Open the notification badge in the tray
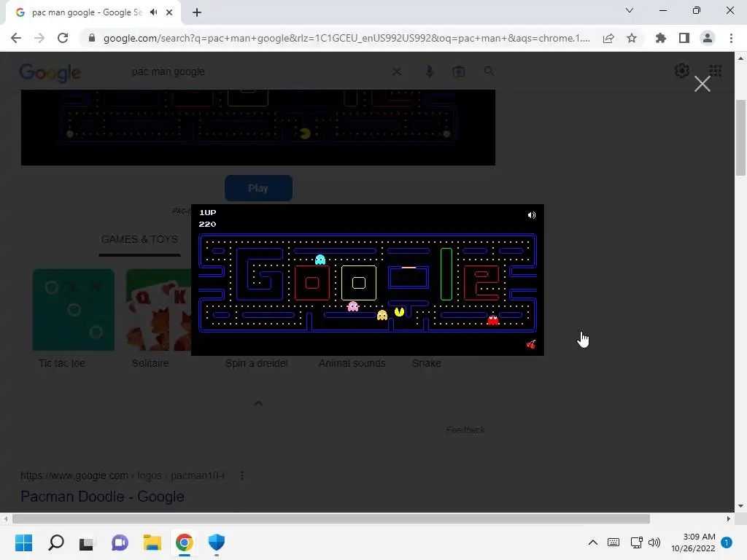 click(727, 542)
